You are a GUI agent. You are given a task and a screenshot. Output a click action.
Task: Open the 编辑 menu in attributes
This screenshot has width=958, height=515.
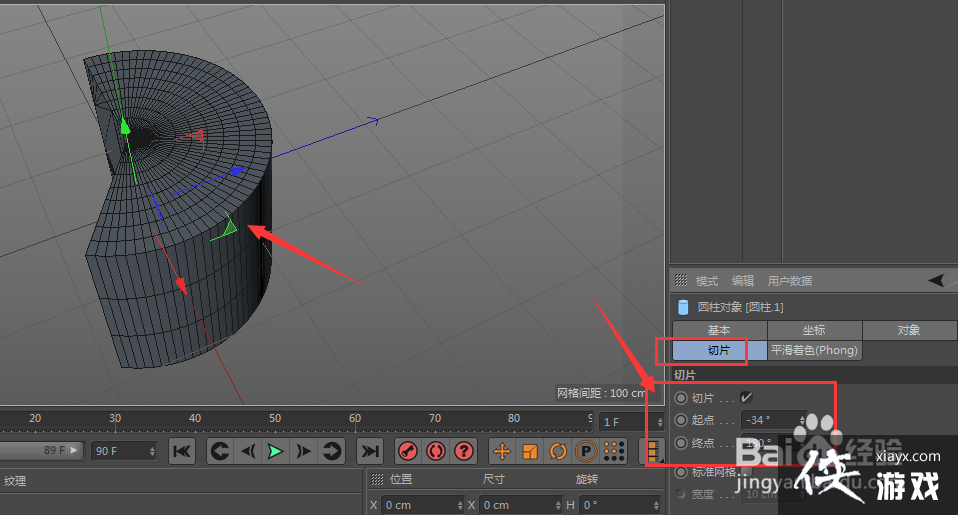(x=743, y=281)
